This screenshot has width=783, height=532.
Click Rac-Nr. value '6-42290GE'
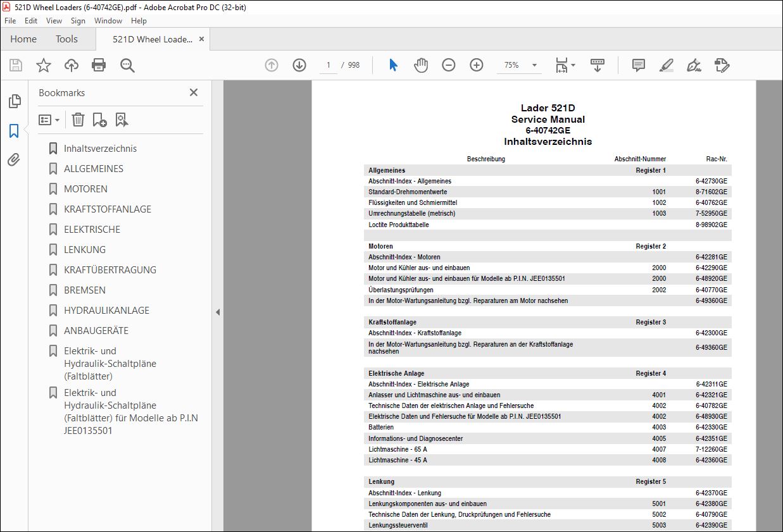[711, 268]
